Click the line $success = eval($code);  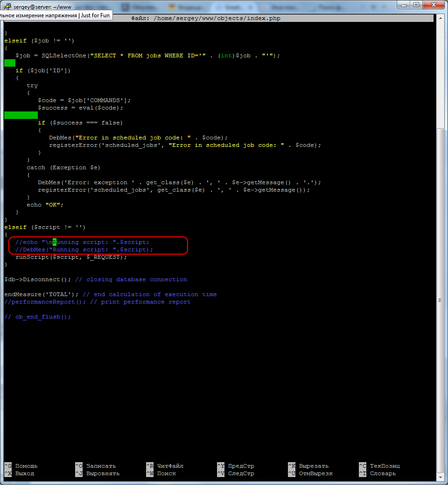click(x=80, y=108)
